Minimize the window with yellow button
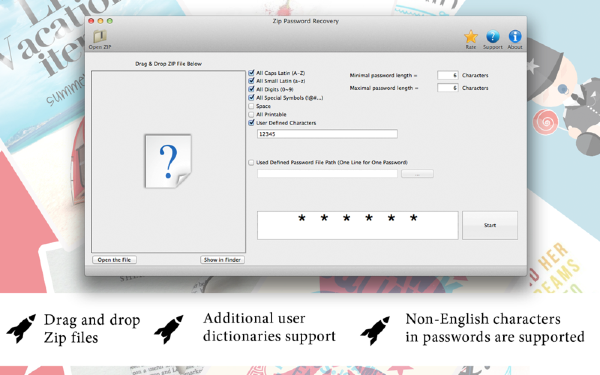This screenshot has width=600, height=375. point(100,21)
